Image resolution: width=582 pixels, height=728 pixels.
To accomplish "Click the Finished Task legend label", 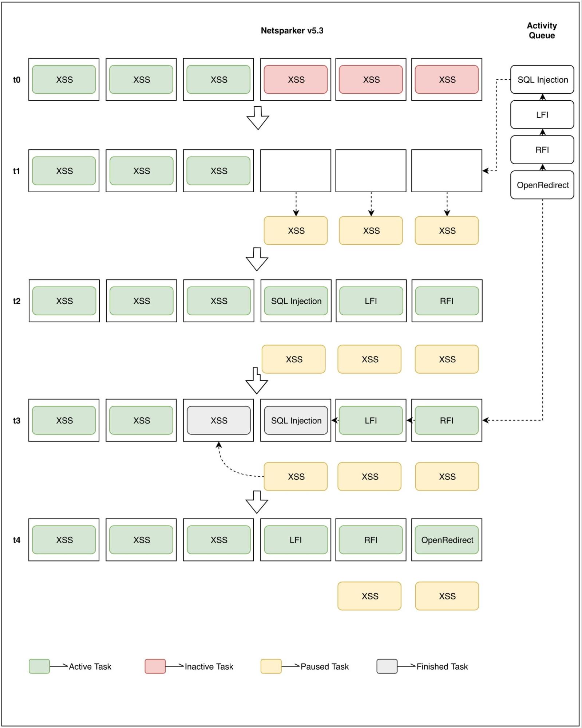I will point(442,666).
